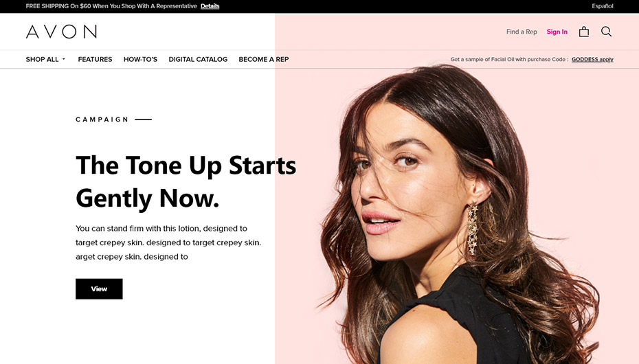Apply the GODDESS promo code
Viewport: 639px width, 364px height.
592,60
